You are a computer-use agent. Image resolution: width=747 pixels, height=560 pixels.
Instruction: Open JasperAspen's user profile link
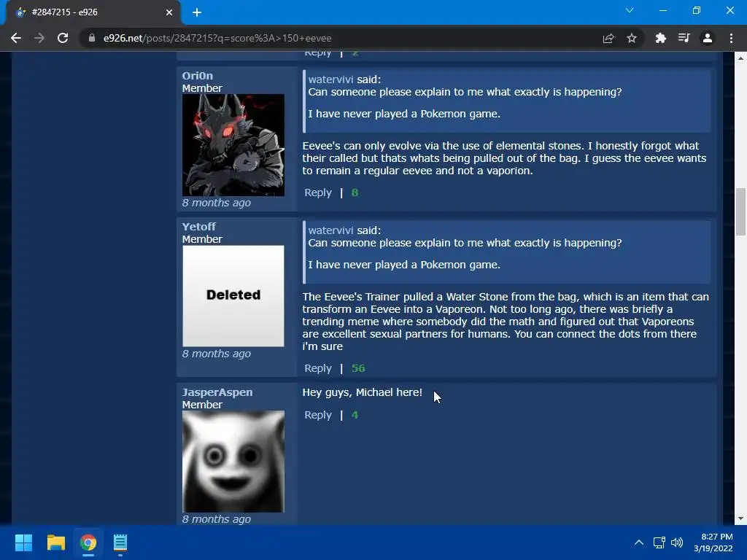217,392
